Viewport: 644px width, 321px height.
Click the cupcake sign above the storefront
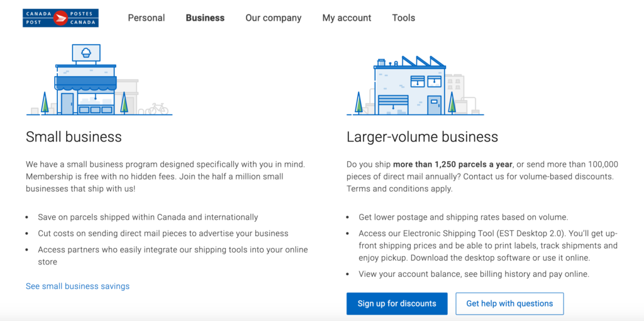86,53
